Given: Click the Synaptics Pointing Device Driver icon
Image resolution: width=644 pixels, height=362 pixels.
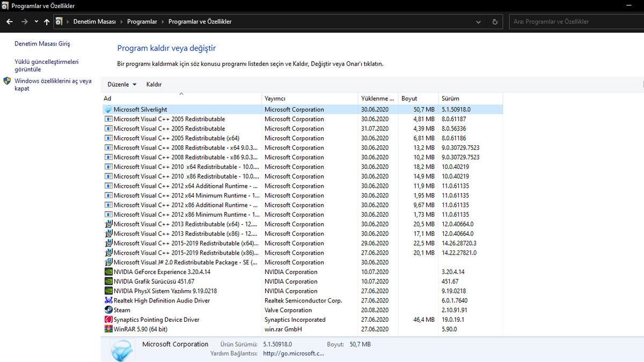Looking at the screenshot, I should pos(108,320).
